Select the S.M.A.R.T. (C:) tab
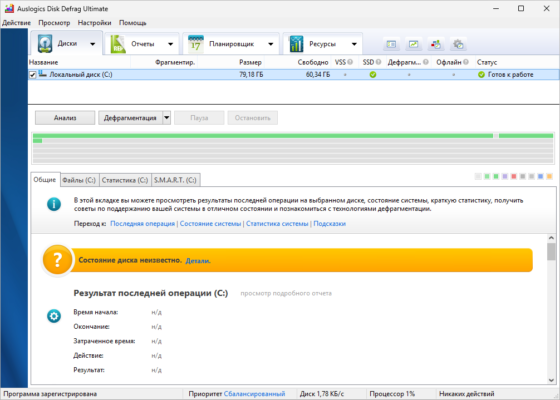This screenshot has height=400, width=560. click(x=175, y=180)
